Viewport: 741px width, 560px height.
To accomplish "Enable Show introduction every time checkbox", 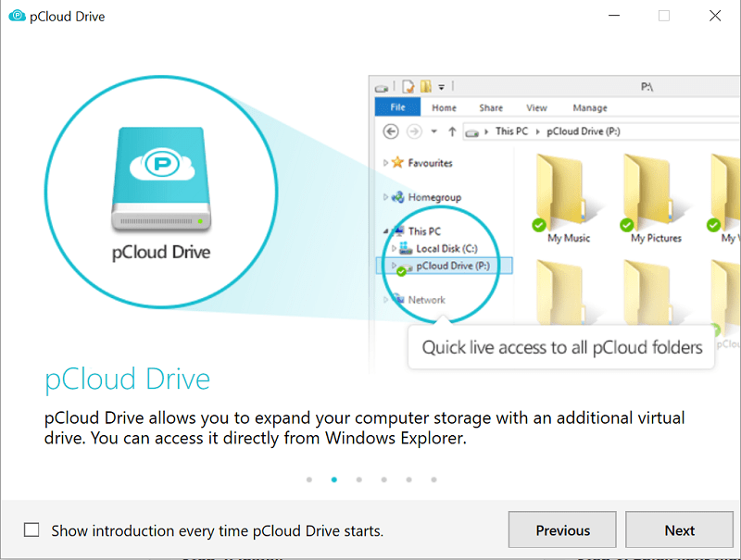I will point(31,529).
